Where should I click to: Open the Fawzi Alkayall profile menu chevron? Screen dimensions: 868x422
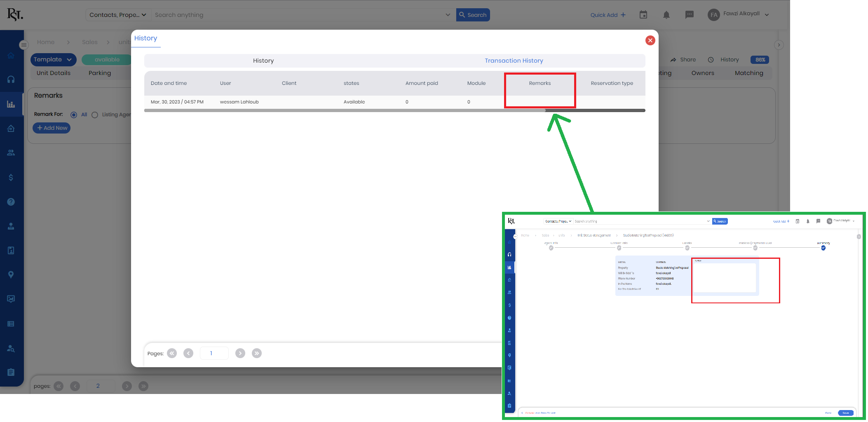(x=767, y=14)
